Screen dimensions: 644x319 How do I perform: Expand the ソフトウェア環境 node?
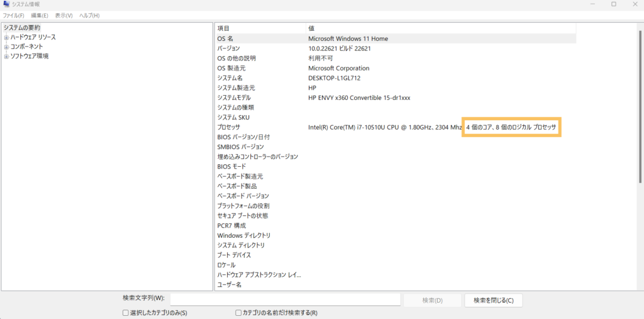(x=6, y=57)
